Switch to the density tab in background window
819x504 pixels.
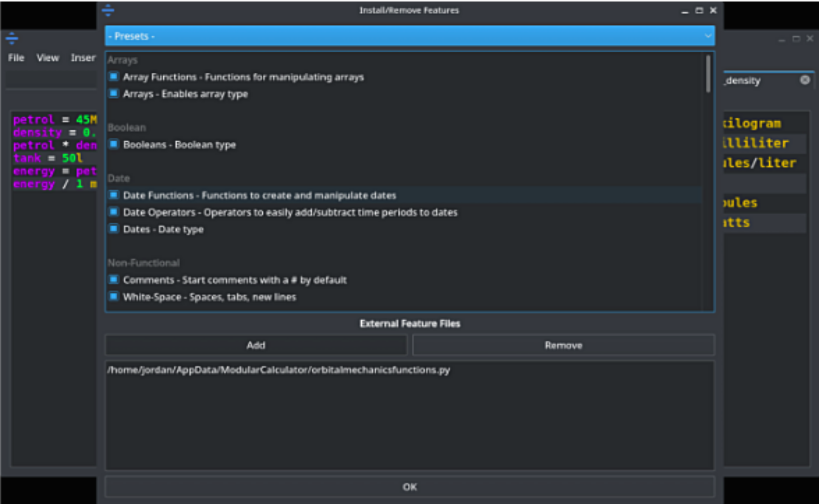pos(744,81)
